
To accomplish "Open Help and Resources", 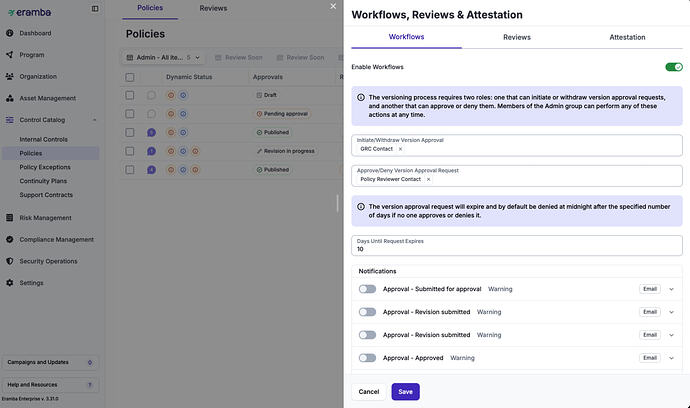I will click(x=50, y=385).
